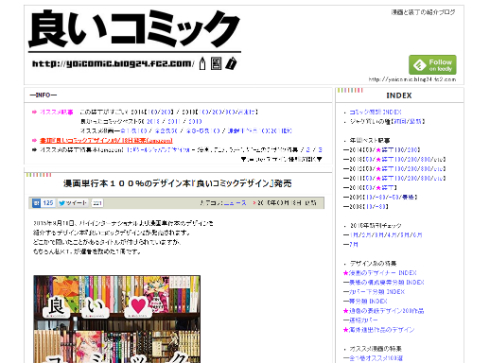The image size is (490, 363).
Task: Open the 5月 new release link
Action: (405, 235)
